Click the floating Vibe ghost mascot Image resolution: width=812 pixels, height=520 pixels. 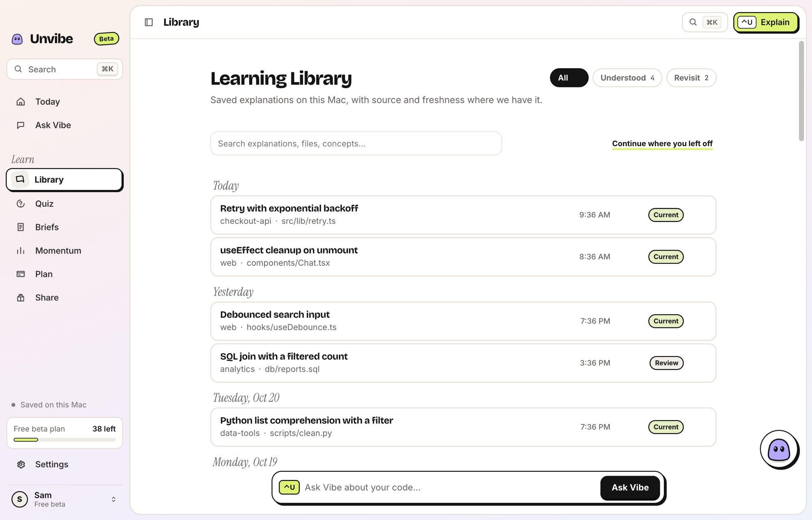pos(779,449)
